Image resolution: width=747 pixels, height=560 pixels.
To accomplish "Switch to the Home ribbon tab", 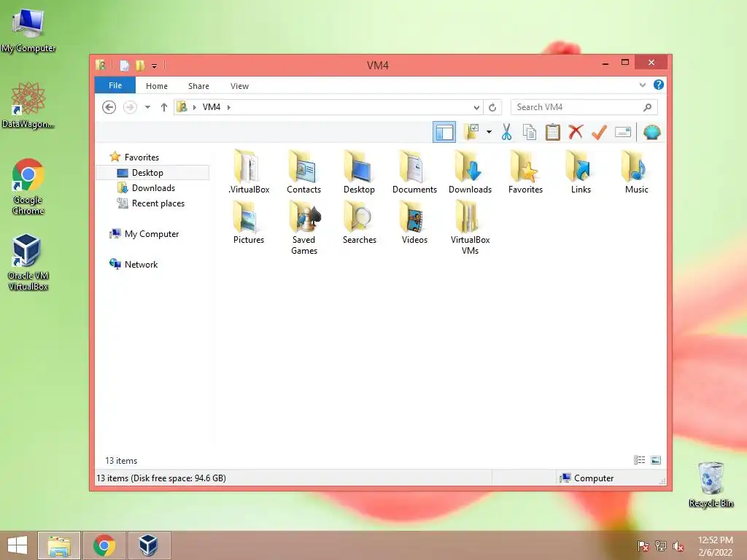I will (157, 86).
